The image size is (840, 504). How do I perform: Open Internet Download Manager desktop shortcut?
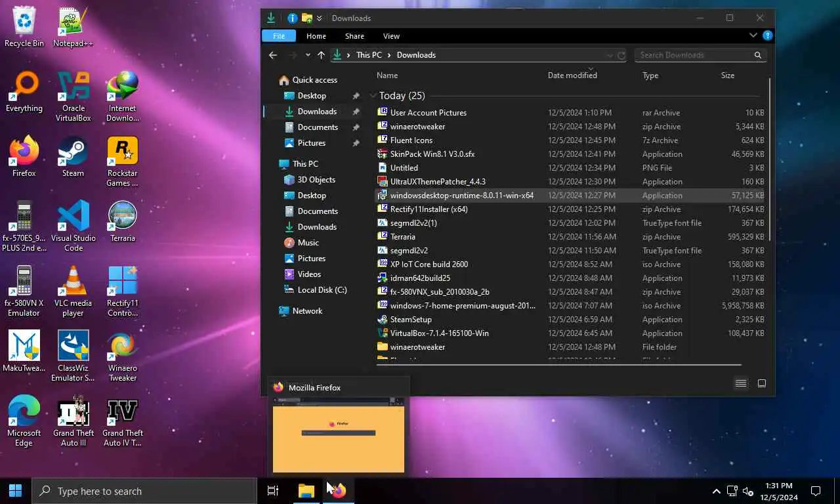(x=123, y=96)
